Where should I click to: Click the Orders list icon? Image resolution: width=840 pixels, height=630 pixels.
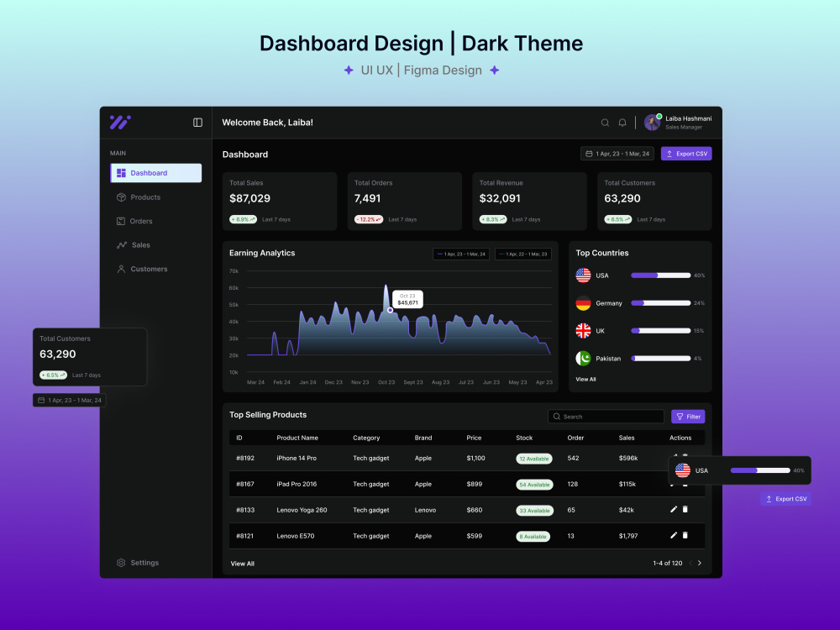click(x=121, y=221)
